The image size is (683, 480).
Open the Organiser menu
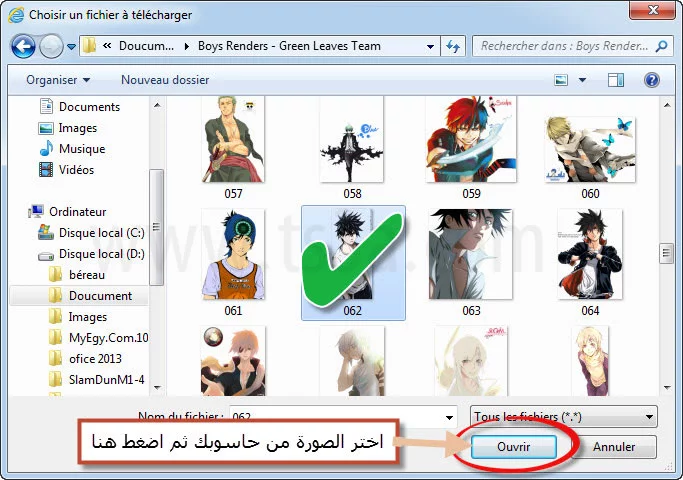pyautogui.click(x=58, y=80)
